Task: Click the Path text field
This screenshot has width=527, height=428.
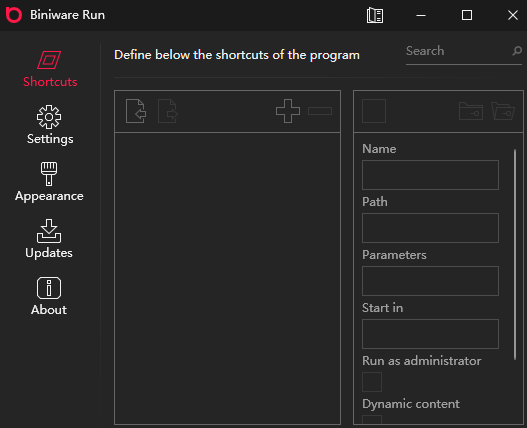Action: (430, 228)
